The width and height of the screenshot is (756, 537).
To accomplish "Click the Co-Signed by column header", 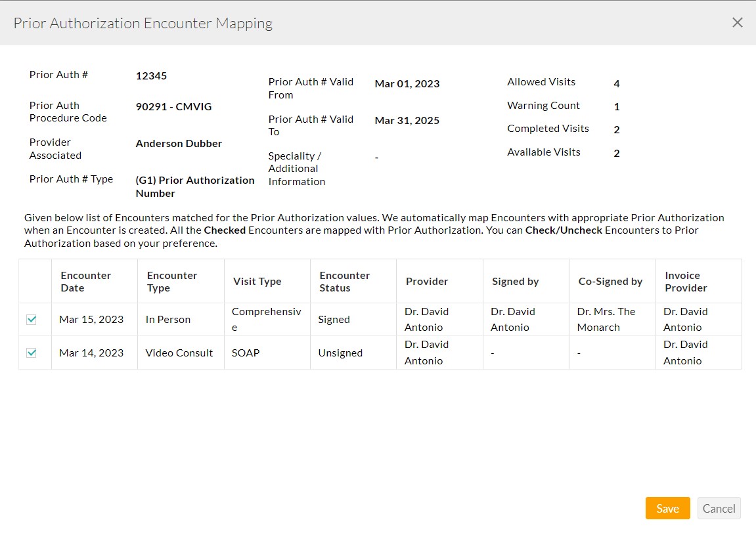I will pyautogui.click(x=610, y=280).
